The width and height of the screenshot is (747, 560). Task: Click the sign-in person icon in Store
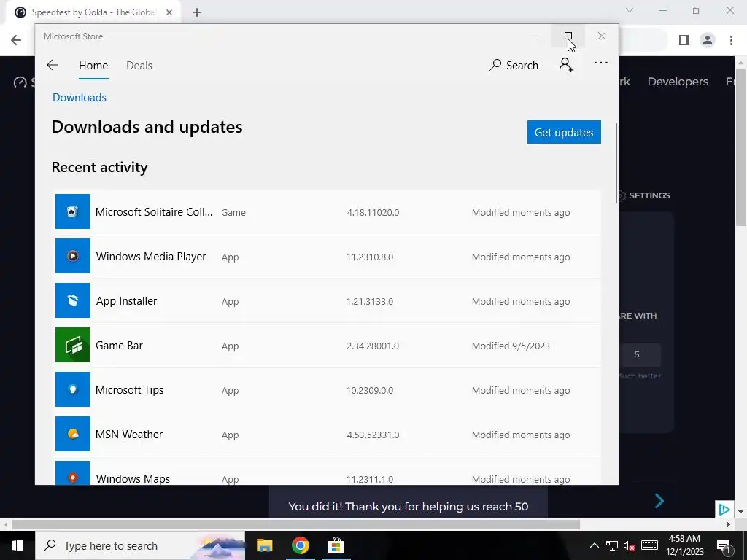point(566,65)
